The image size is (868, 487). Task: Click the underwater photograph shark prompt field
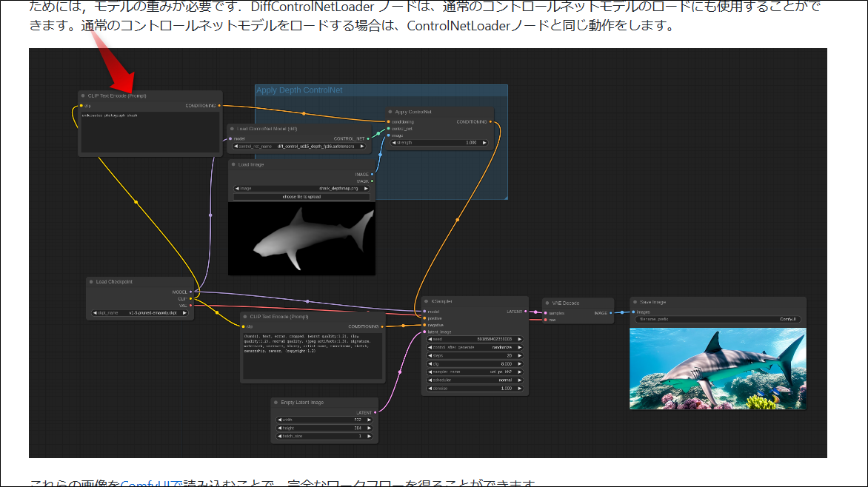pos(150,132)
